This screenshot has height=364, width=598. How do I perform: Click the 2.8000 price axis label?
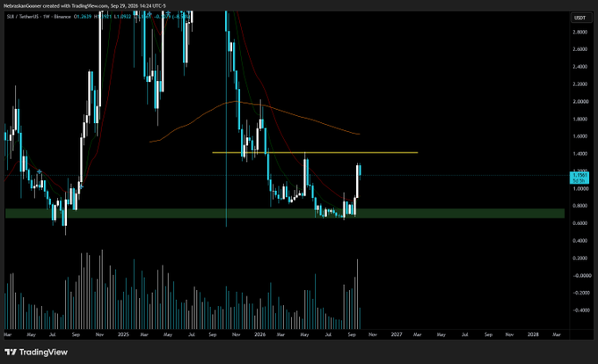tap(580, 32)
